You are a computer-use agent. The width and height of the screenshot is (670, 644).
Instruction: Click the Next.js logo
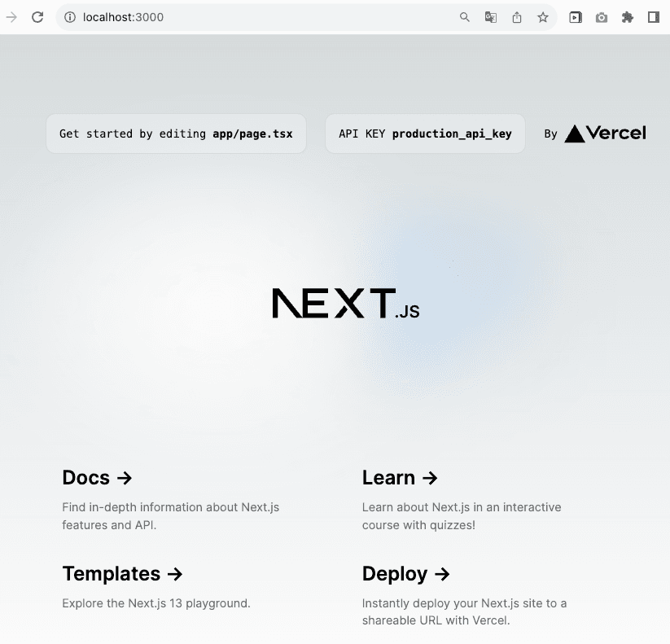(x=346, y=303)
